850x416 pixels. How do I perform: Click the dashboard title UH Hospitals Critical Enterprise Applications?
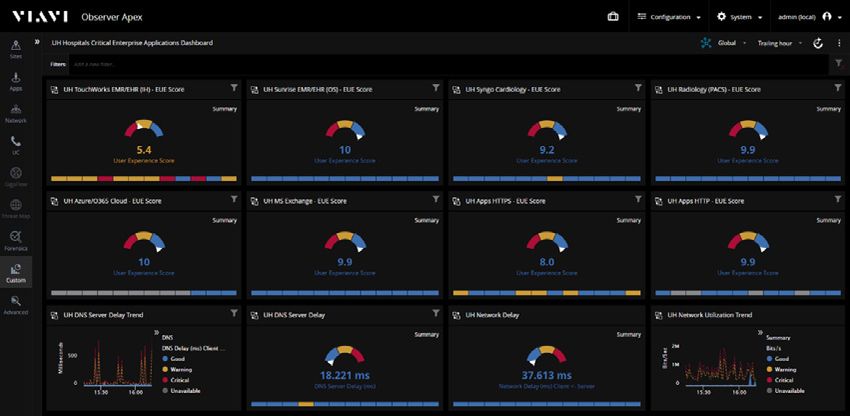pos(132,42)
